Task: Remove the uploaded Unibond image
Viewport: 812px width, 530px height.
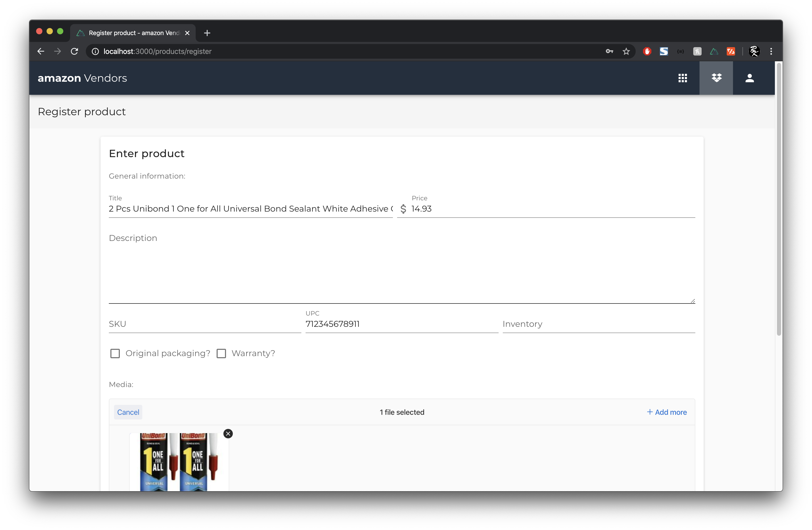Action: pyautogui.click(x=228, y=434)
